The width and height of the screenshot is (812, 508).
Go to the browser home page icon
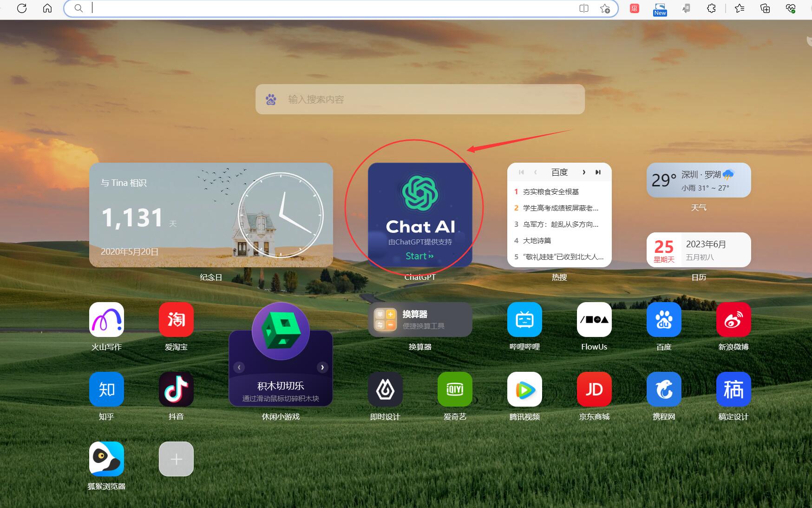pyautogui.click(x=47, y=8)
